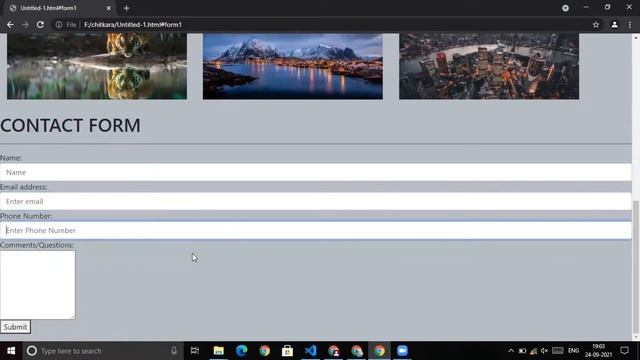Click the recording indicator icon in title bar
The width and height of the screenshot is (640, 360).
pyautogui.click(x=565, y=8)
